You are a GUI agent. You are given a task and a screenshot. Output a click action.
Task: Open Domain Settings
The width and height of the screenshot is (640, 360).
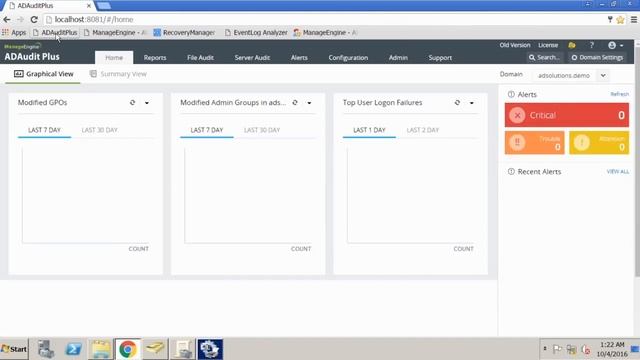(x=597, y=58)
